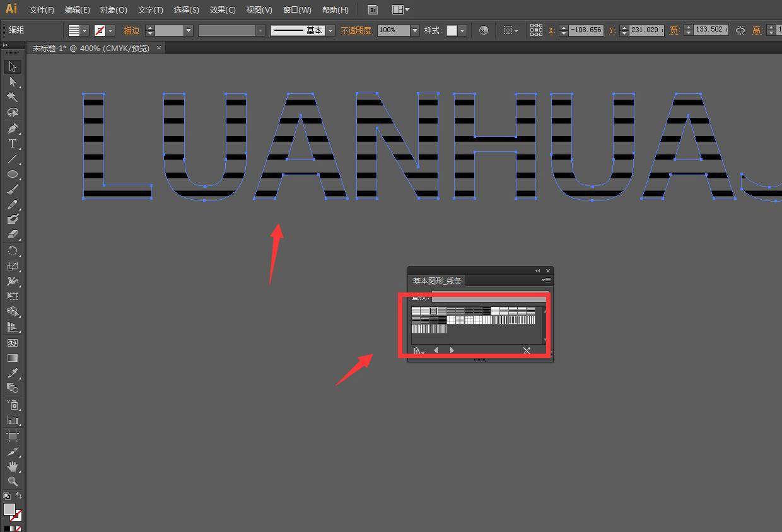Open the Bridge (Br) button
This screenshot has width=782, height=532.
tap(373, 10)
